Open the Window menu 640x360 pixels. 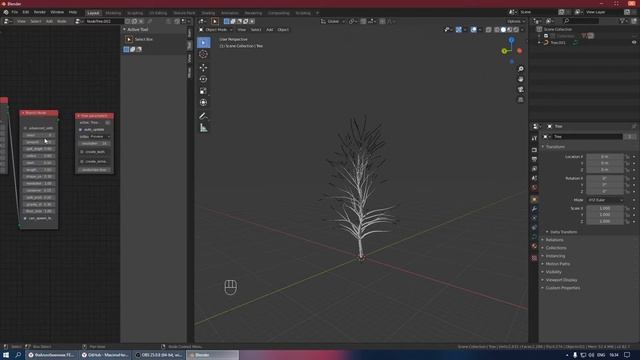(57, 12)
